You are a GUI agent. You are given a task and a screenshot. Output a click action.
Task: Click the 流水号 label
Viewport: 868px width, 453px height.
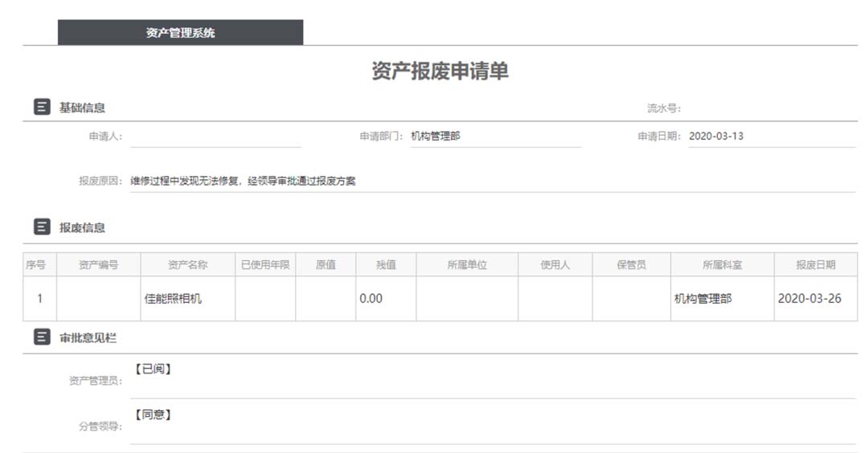664,108
